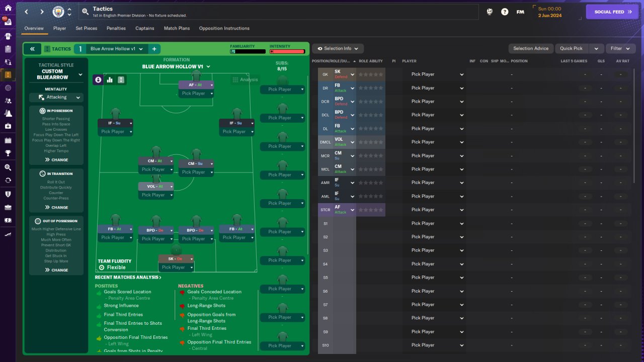Switch to the Set Pieces tab
644x362 pixels.
(x=87, y=28)
